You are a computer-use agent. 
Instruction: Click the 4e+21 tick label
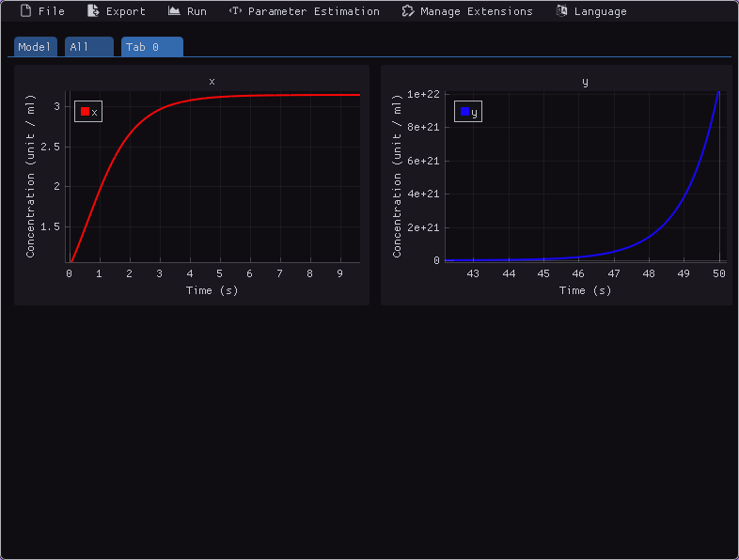(423, 194)
